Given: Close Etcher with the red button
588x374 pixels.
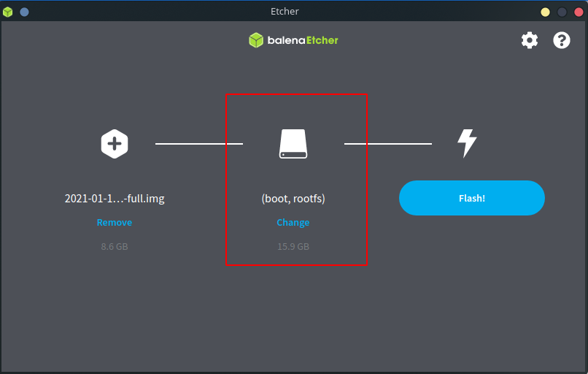Looking at the screenshot, I should click(x=579, y=12).
